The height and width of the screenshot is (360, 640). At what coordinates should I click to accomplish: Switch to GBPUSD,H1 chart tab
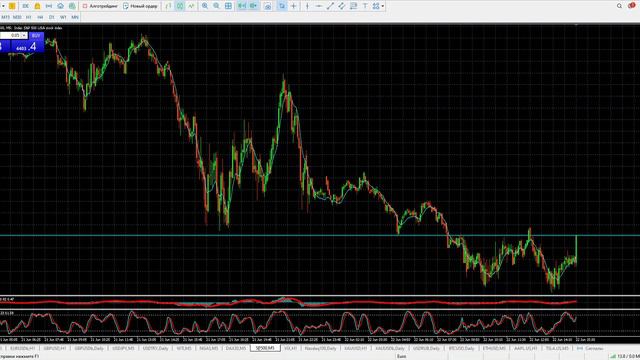click(55, 348)
